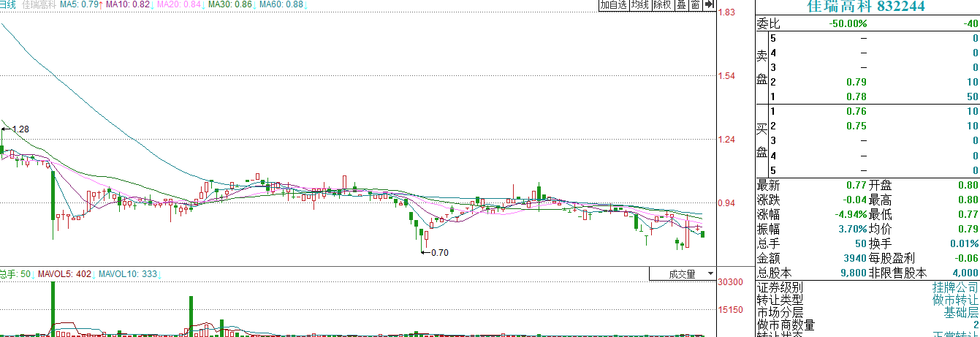Image resolution: width=980 pixels, height=337 pixels.
Task: Click the MA5 indicator label
Action: tap(80, 5)
